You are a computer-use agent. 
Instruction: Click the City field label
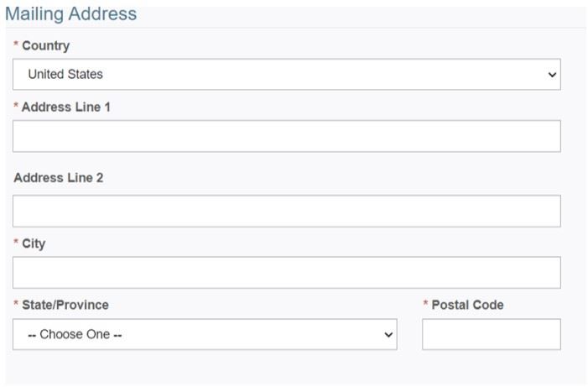(x=34, y=243)
